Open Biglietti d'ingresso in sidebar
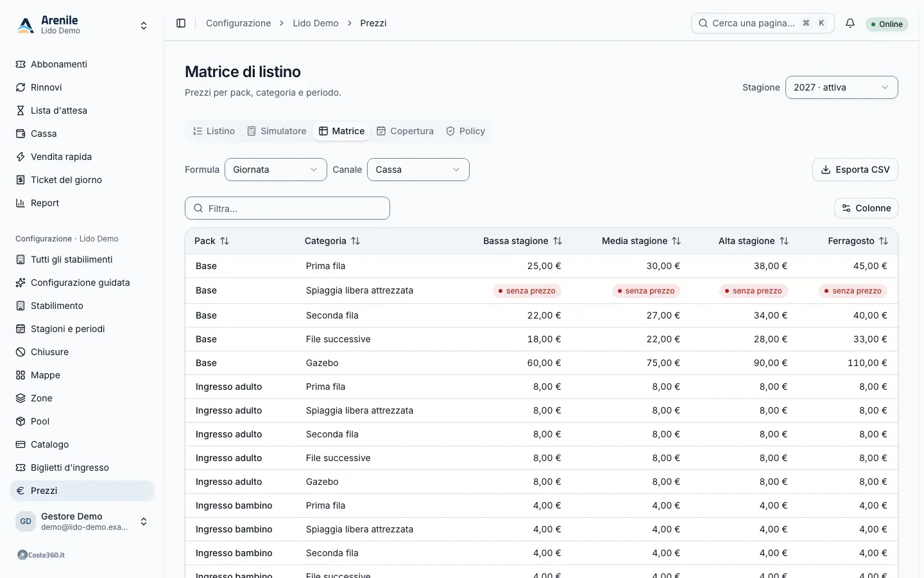The width and height of the screenshot is (924, 578). click(x=82, y=468)
